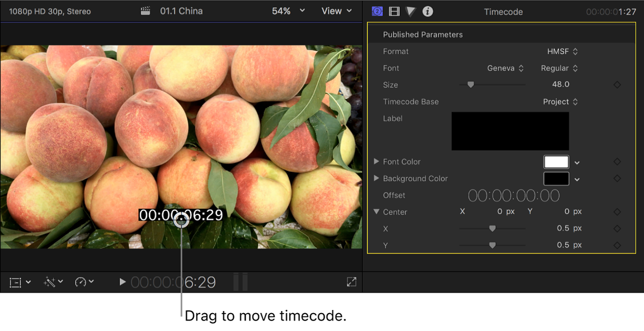This screenshot has height=331, width=644.
Task: Click the effects triangle inspector icon
Action: tap(410, 11)
